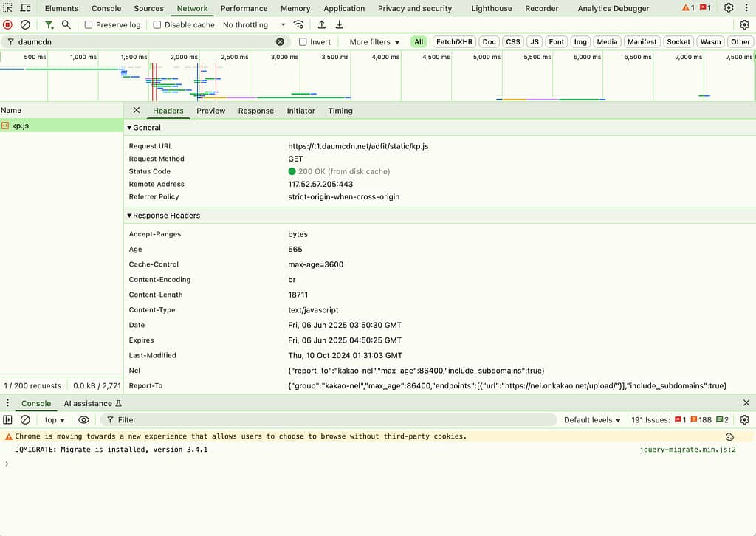The width and height of the screenshot is (756, 536).
Task: Enable Disable cache checkbox
Action: [x=157, y=24]
